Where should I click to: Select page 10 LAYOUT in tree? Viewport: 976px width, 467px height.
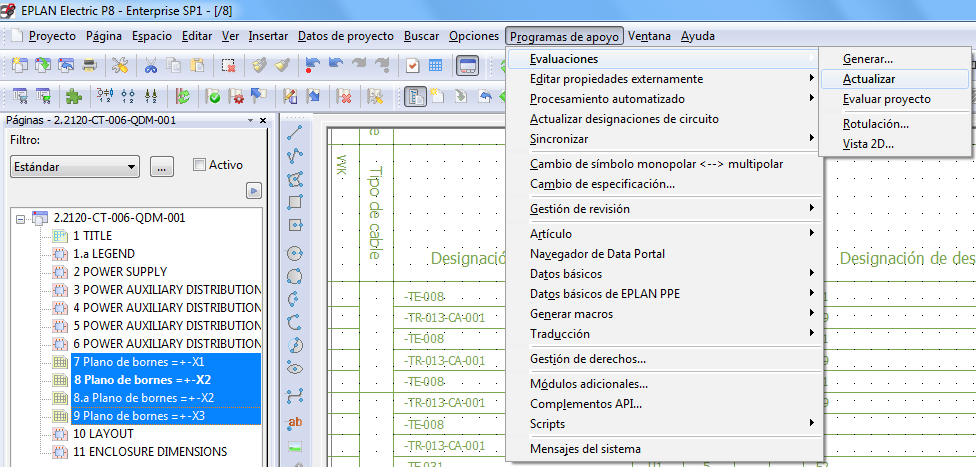(103, 433)
